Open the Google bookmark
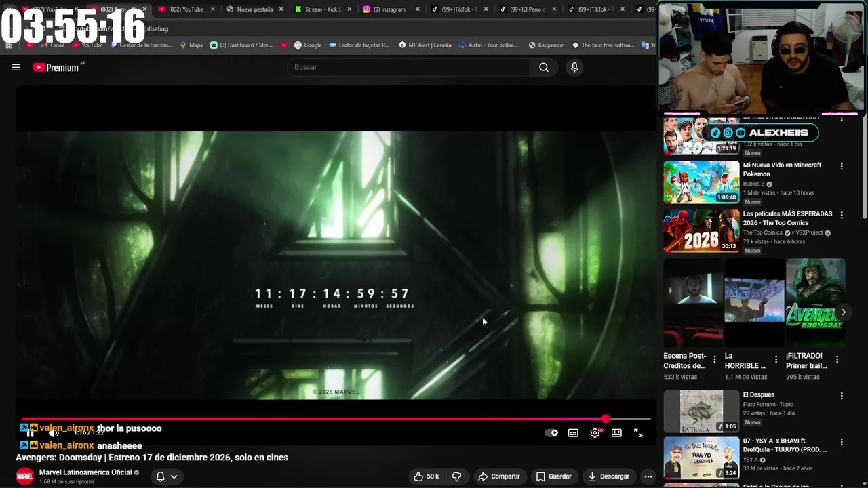The height and width of the screenshot is (488, 868). 308,45
